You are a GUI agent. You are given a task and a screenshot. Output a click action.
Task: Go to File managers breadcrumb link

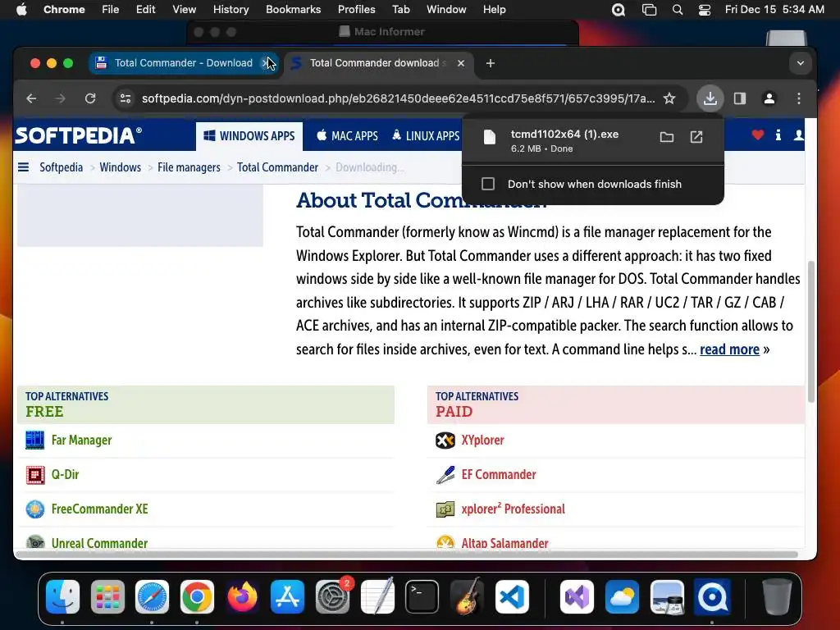pos(189,167)
